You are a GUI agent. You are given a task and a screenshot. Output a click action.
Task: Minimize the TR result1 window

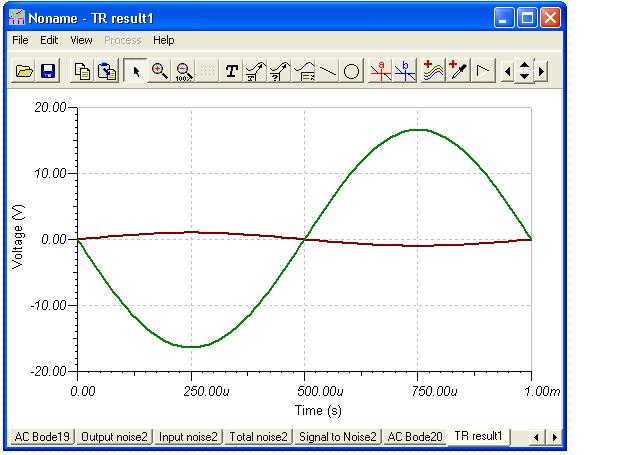point(504,18)
